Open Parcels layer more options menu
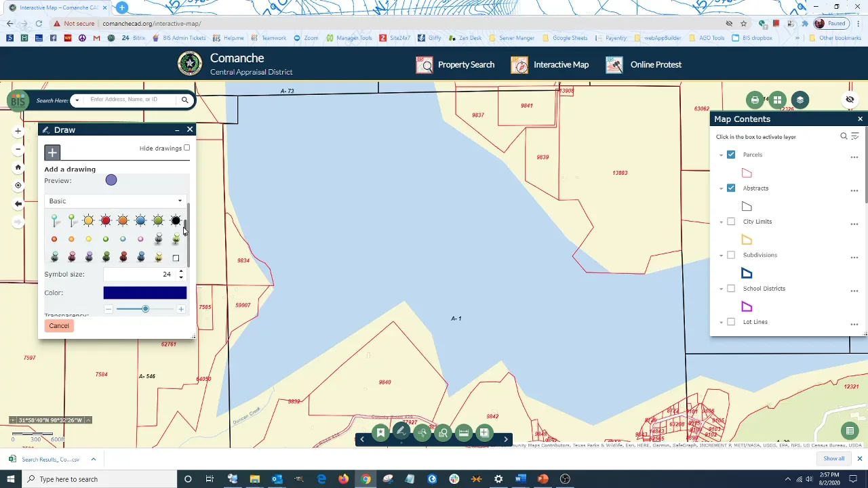The image size is (868, 488). (854, 157)
